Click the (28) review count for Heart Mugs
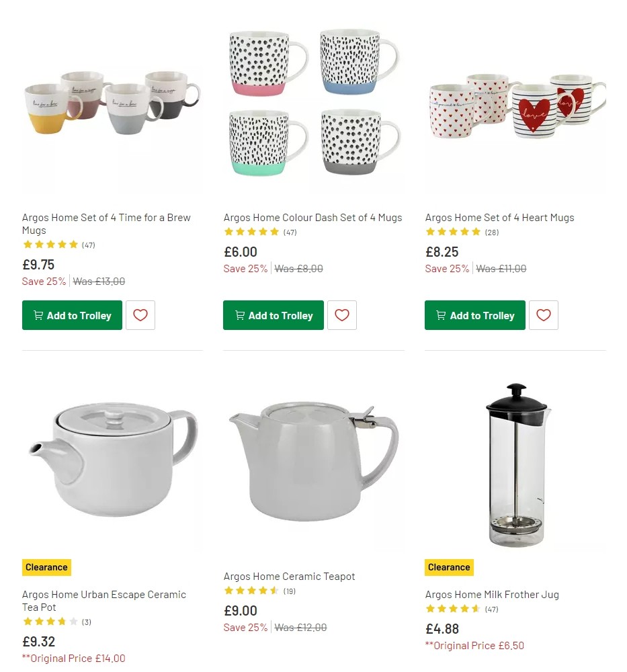This screenshot has height=672, width=627. click(x=491, y=232)
